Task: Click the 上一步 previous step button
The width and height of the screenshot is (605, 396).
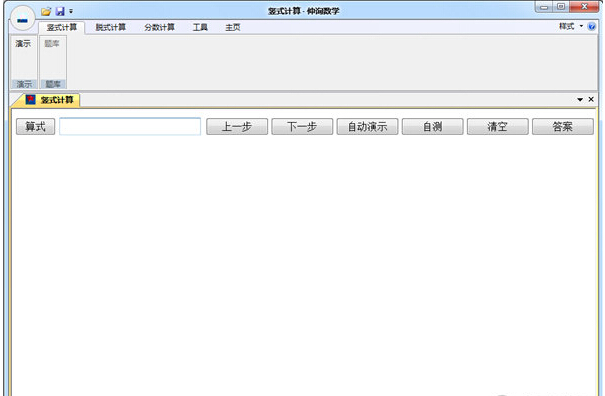Action: tap(237, 127)
